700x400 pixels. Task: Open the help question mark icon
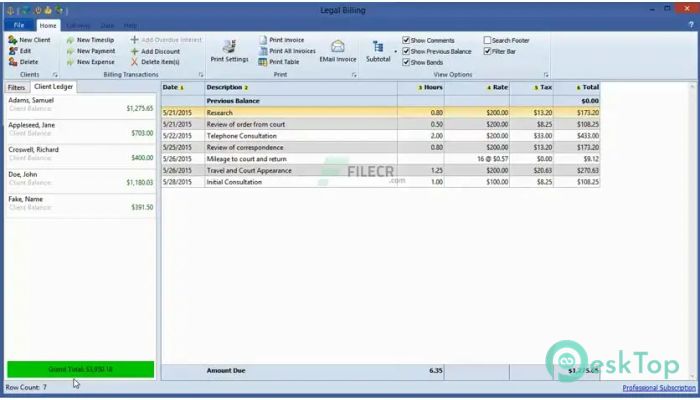click(691, 25)
